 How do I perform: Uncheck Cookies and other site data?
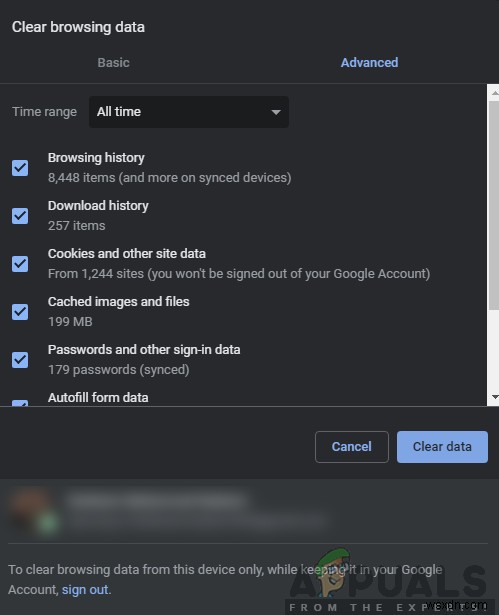[x=20, y=264]
